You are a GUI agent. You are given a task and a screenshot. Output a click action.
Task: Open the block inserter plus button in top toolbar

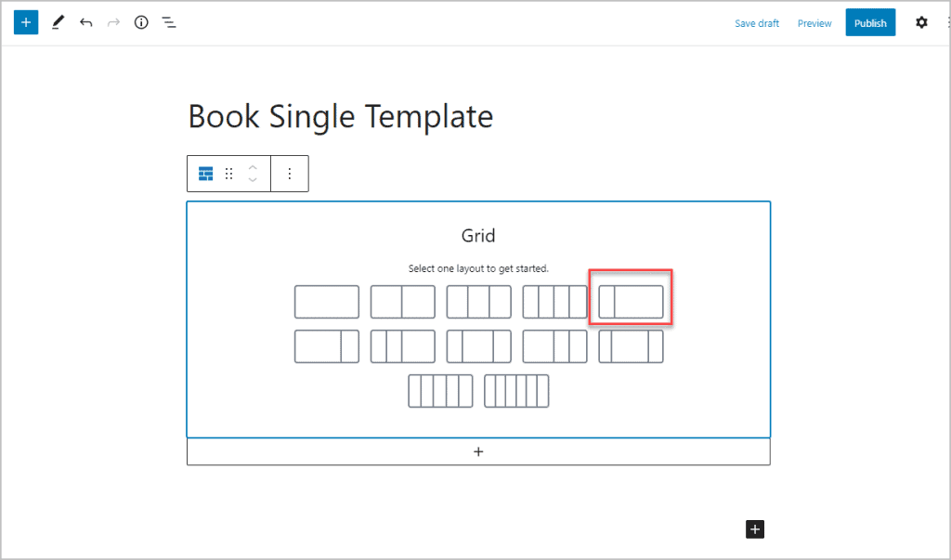coord(26,22)
